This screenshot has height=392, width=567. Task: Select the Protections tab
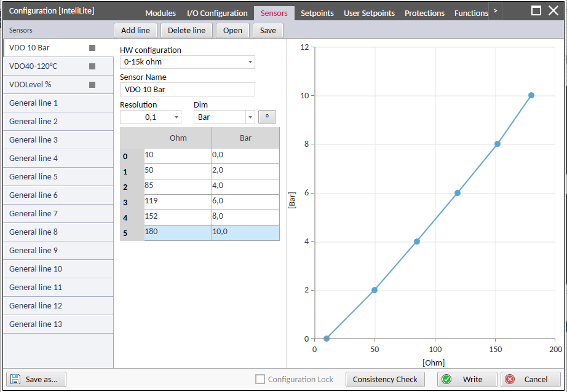coord(424,12)
